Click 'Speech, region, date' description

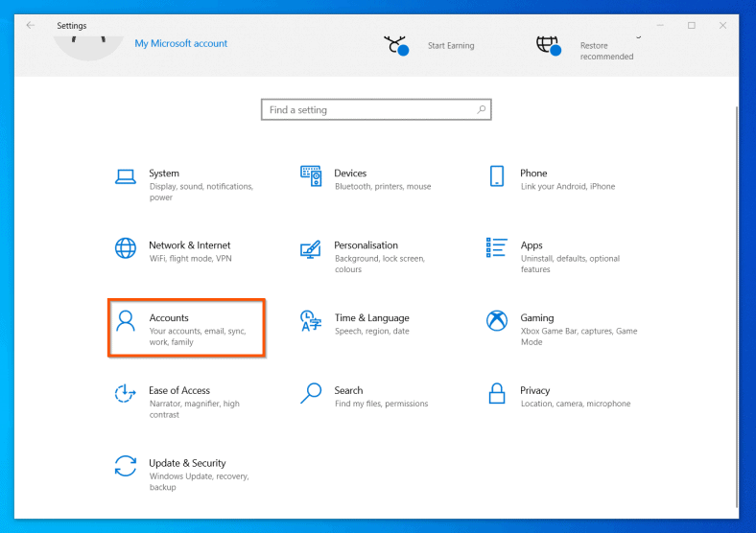pyautogui.click(x=371, y=331)
